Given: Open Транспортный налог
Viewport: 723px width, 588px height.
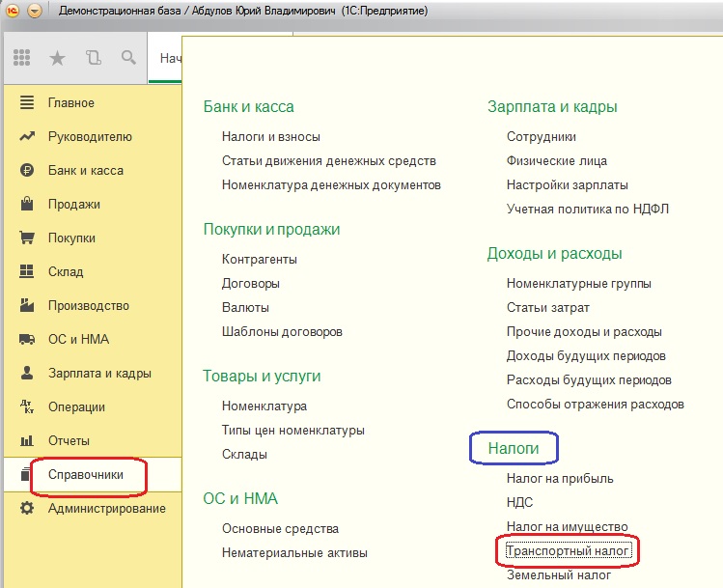Looking at the screenshot, I should 568,550.
